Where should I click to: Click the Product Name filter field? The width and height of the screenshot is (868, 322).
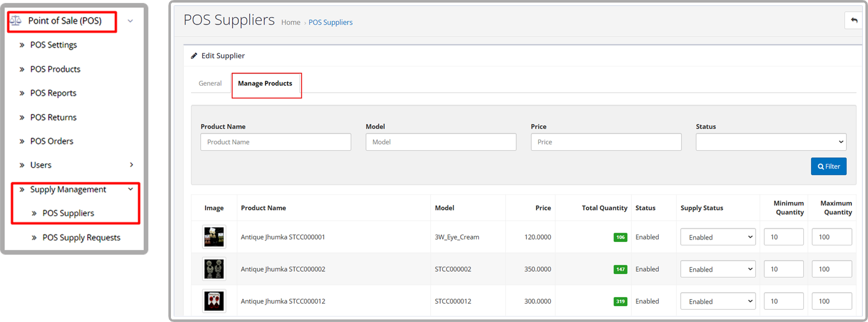click(x=276, y=142)
